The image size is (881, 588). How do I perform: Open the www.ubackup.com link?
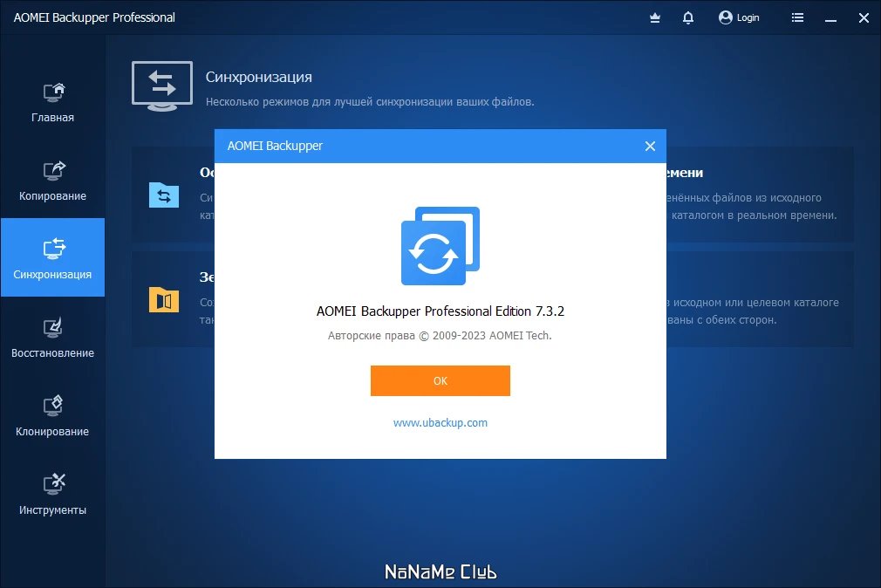tap(440, 423)
